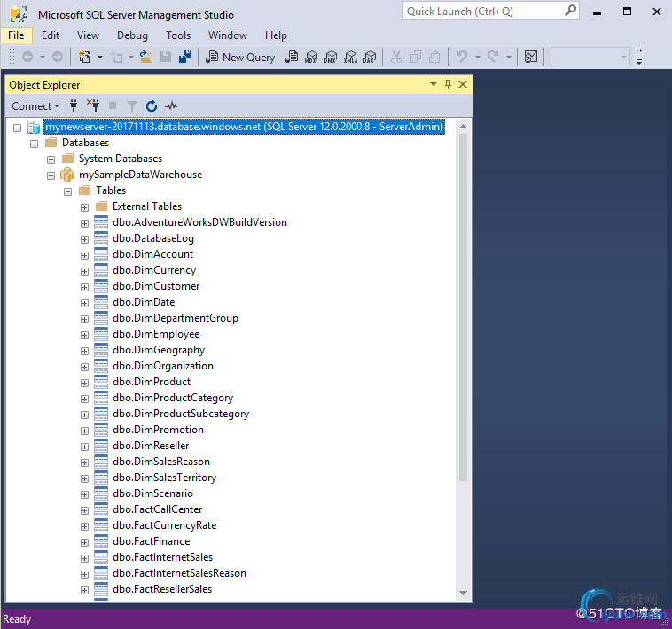
Task: Click the Redo arrow icon
Action: pos(493,57)
